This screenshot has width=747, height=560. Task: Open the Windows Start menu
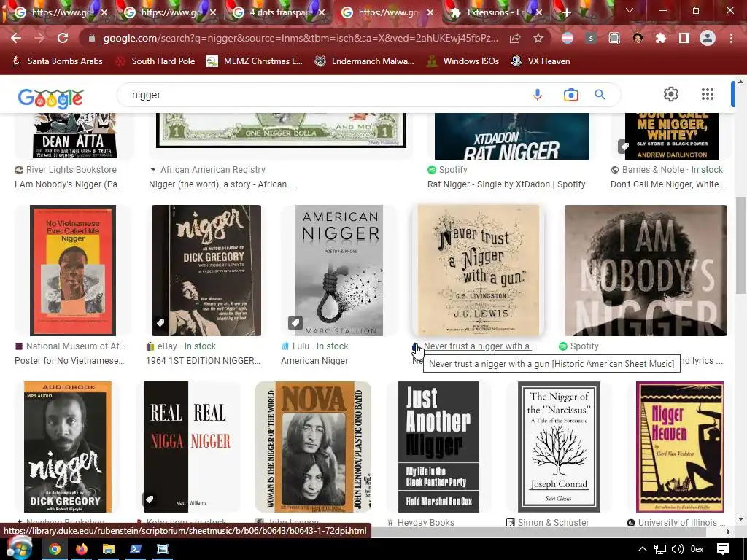(x=19, y=548)
